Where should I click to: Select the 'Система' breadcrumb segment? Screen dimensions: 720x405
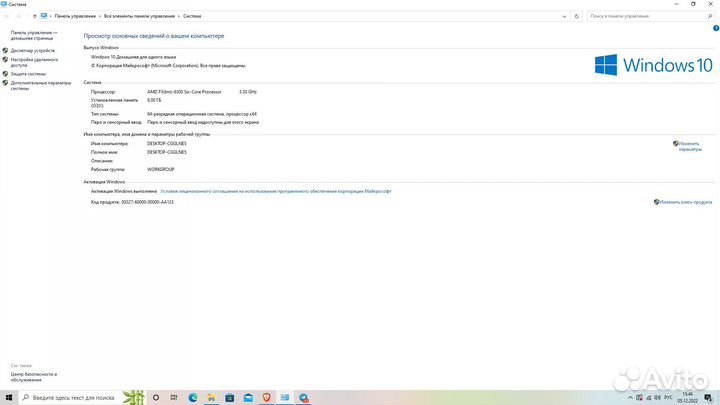point(192,16)
